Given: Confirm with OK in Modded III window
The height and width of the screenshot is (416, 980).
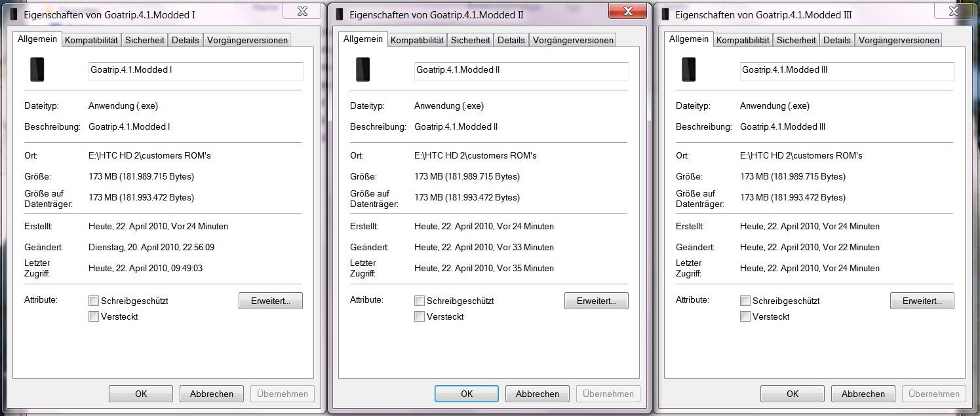Looking at the screenshot, I should (793, 394).
